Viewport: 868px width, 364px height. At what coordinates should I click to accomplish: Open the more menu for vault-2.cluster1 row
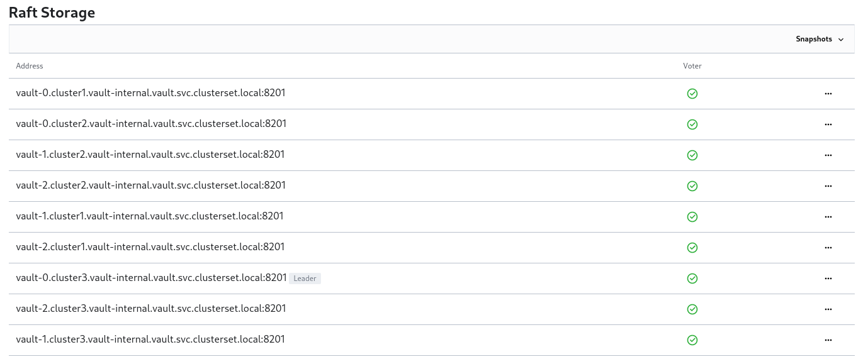828,248
